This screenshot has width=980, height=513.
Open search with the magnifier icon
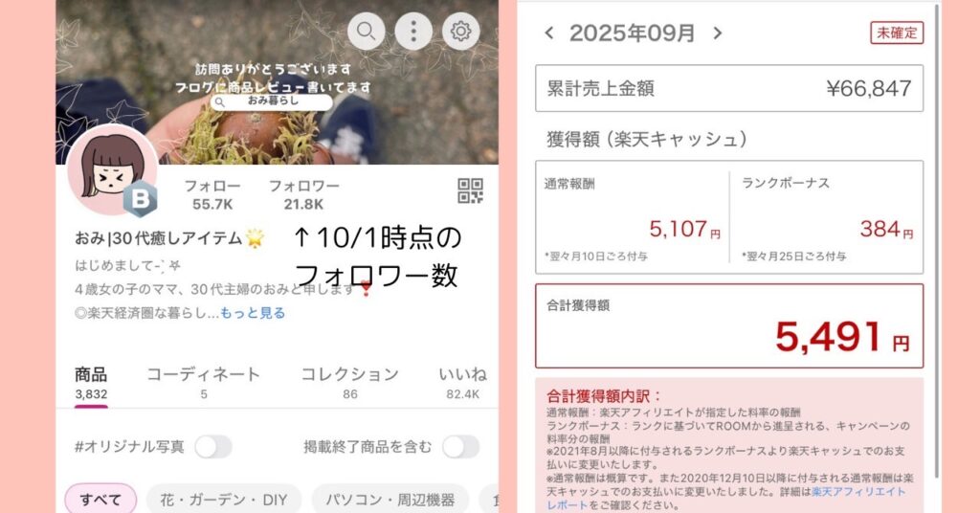[x=367, y=31]
